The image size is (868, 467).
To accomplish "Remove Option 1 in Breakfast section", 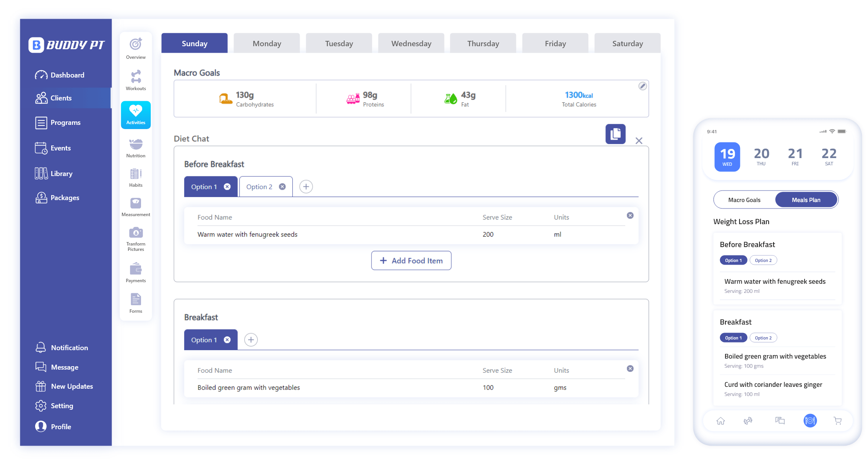I will (x=227, y=340).
